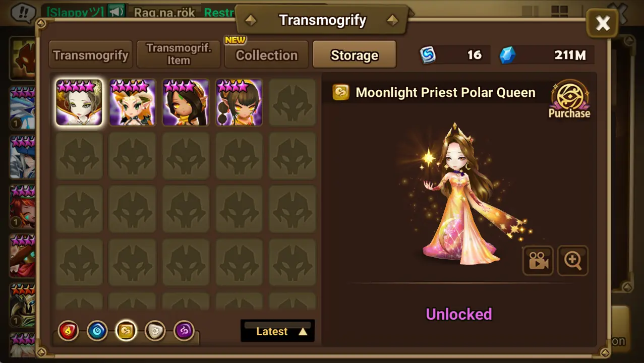Toggle the dark element filter
The image size is (644, 363).
(x=184, y=331)
